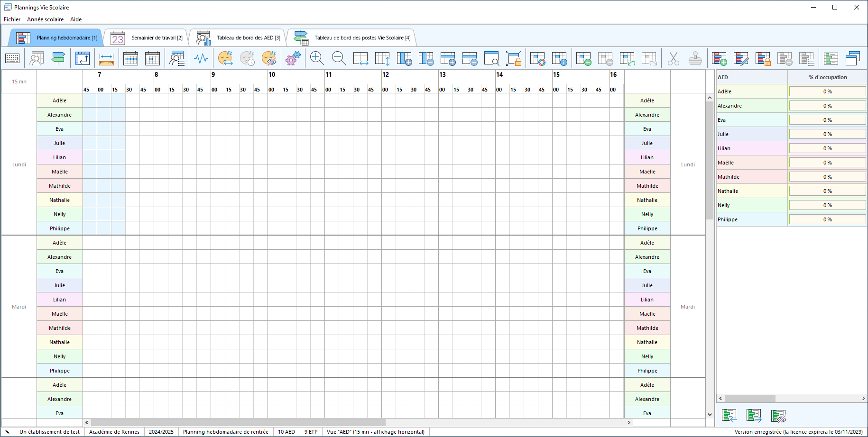
Task: Select Lundi row label Adèle on left
Action: [x=60, y=100]
